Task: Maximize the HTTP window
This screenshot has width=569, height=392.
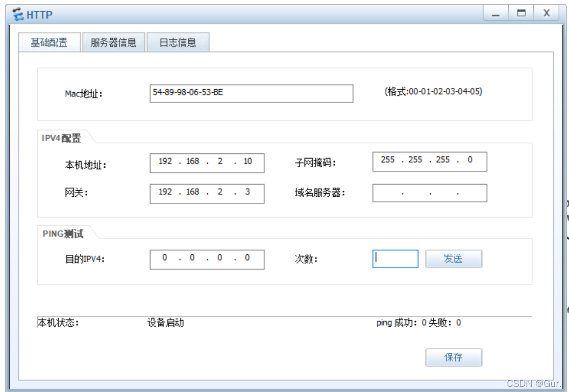Action: coord(521,13)
